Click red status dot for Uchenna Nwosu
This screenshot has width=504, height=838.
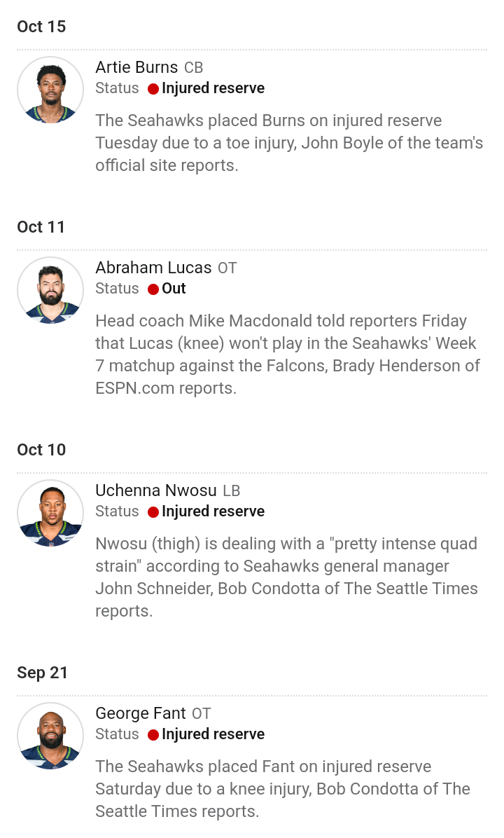[x=153, y=512]
